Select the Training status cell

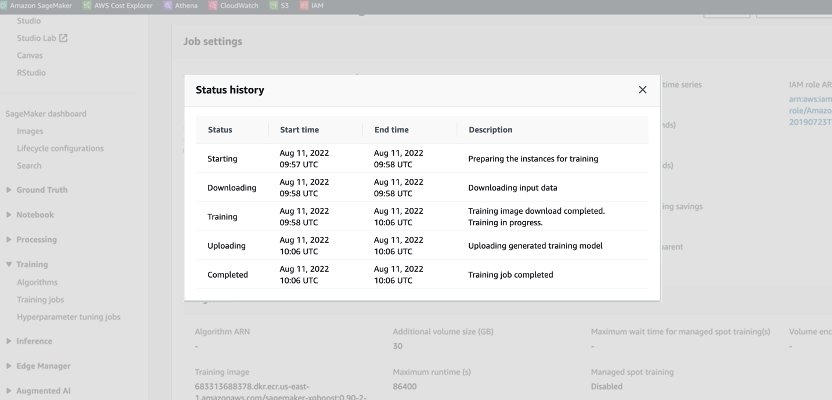pos(222,216)
